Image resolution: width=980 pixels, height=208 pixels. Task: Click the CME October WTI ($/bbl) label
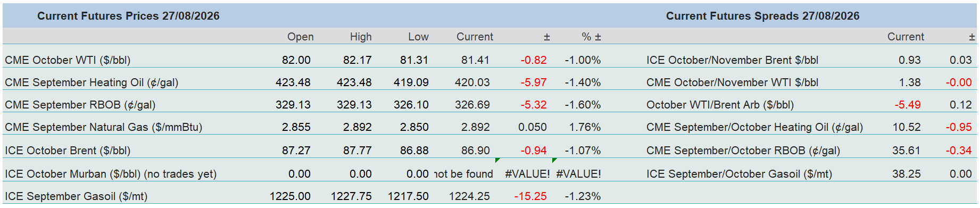[x=68, y=60]
